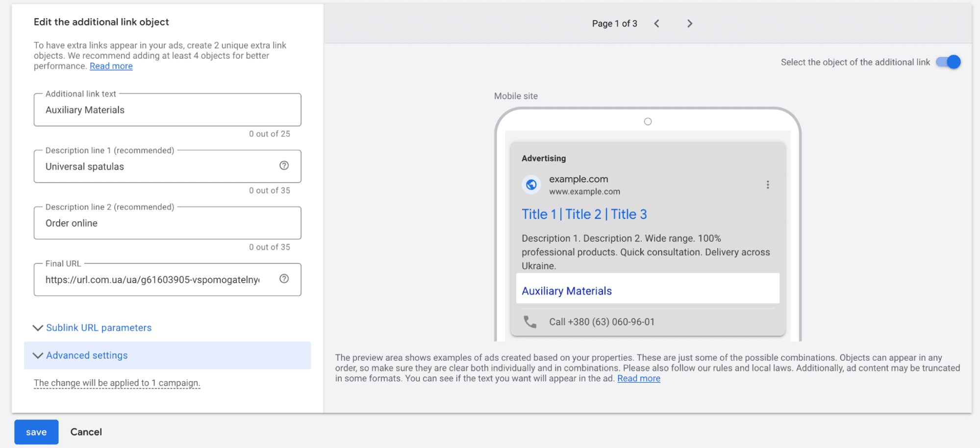Click the Additional link text input field
The height and width of the screenshot is (448, 980).
coord(167,109)
